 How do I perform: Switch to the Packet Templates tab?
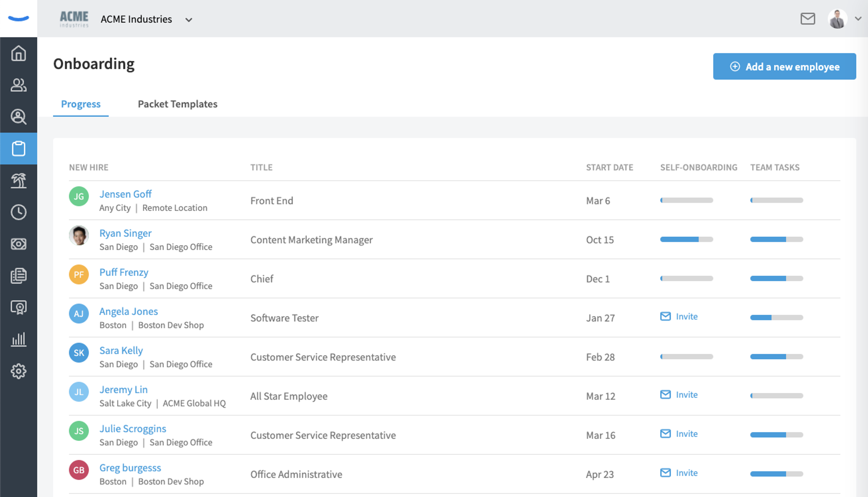point(177,104)
